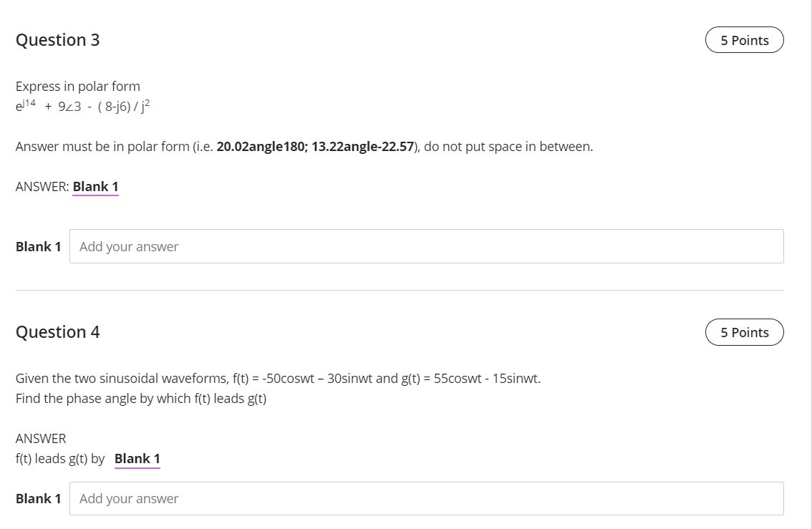This screenshot has width=812, height=529.
Task: Click the 'ANSWER' label in Question 4
Action: tap(41, 438)
